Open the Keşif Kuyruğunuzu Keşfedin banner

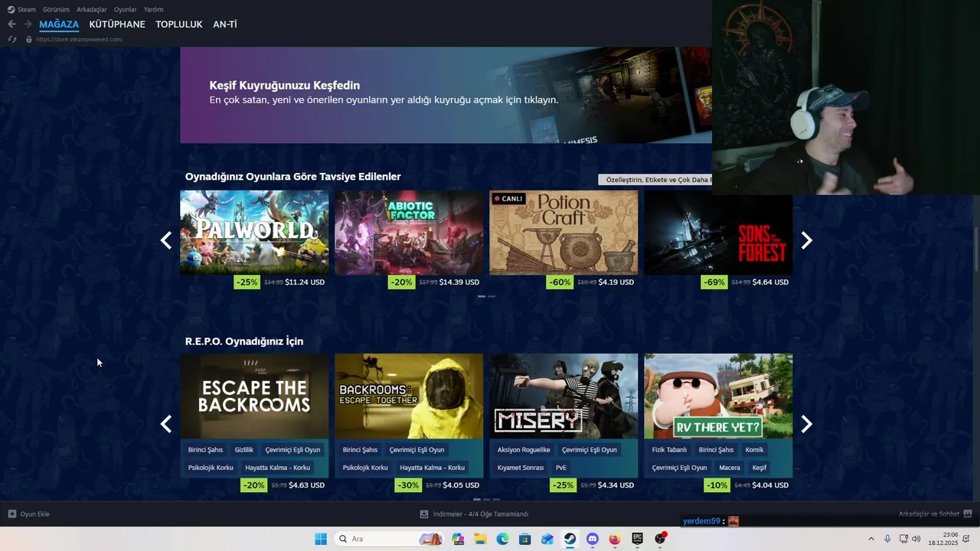(x=446, y=95)
